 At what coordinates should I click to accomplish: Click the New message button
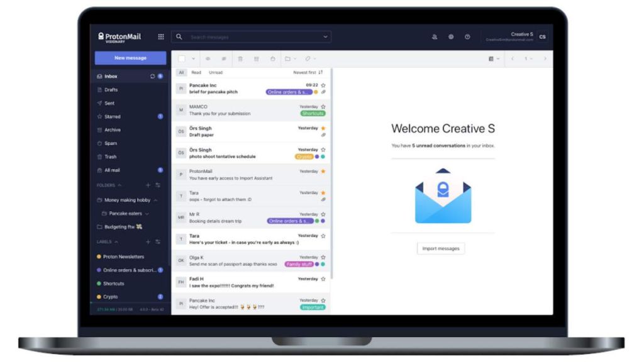coord(130,58)
